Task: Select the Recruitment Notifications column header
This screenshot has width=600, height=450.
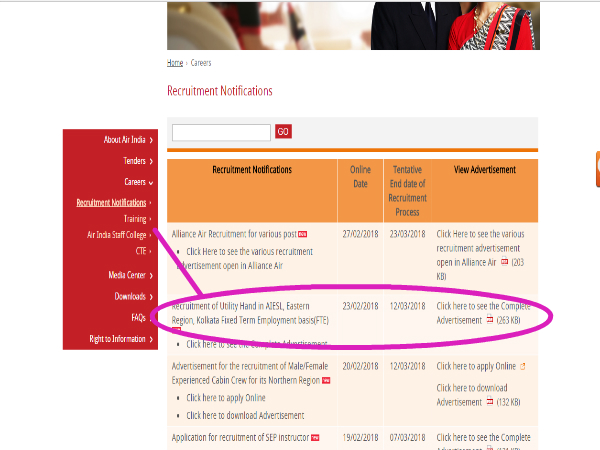Action: (252, 170)
